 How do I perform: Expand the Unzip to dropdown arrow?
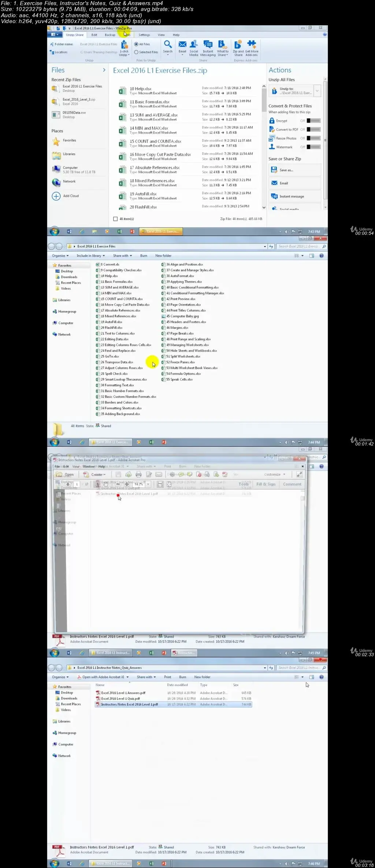coord(317,91)
